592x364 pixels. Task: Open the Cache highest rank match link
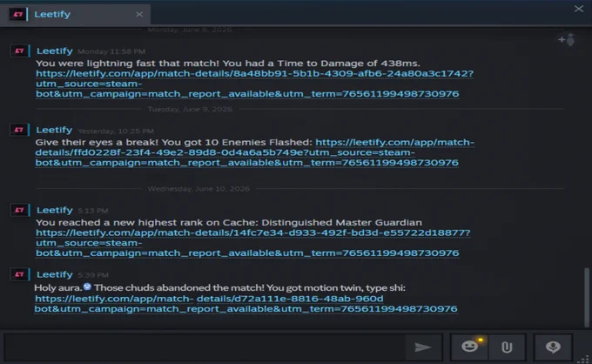coord(253,243)
